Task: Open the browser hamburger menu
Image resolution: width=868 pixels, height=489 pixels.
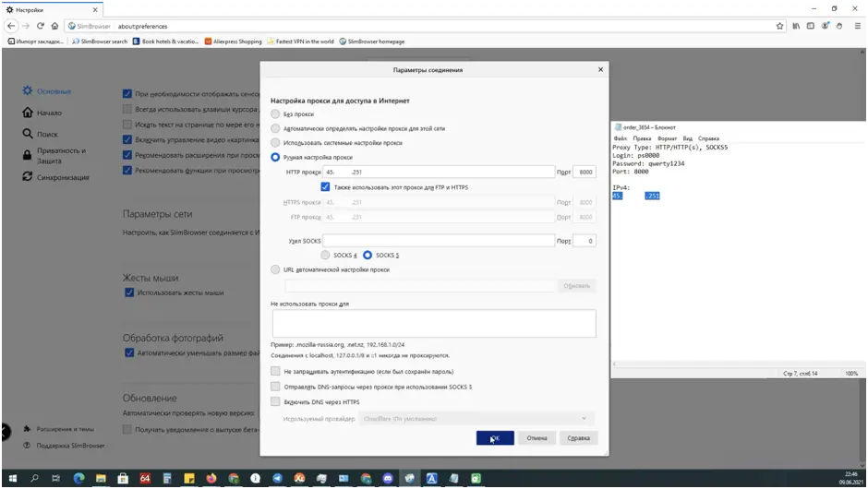Action: pyautogui.click(x=858, y=26)
